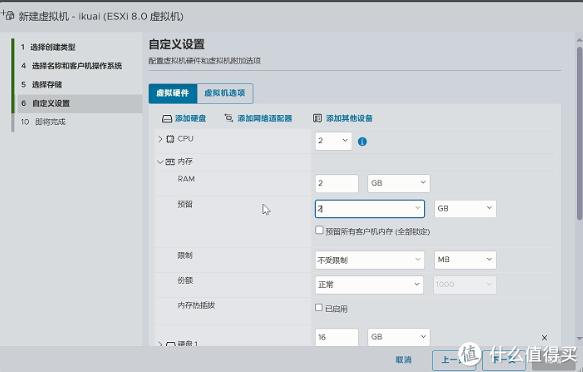Click the RAM value input field
The image size is (583, 372).
336,183
